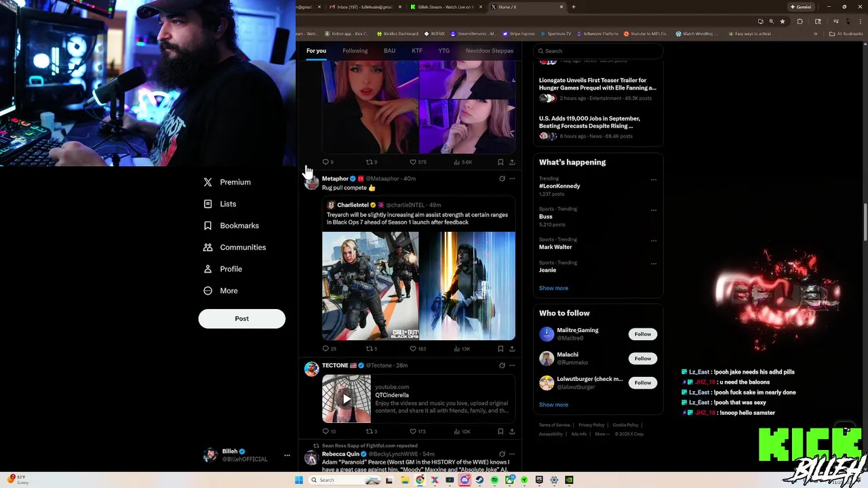Open File Explorer from the taskbar

[x=405, y=480]
